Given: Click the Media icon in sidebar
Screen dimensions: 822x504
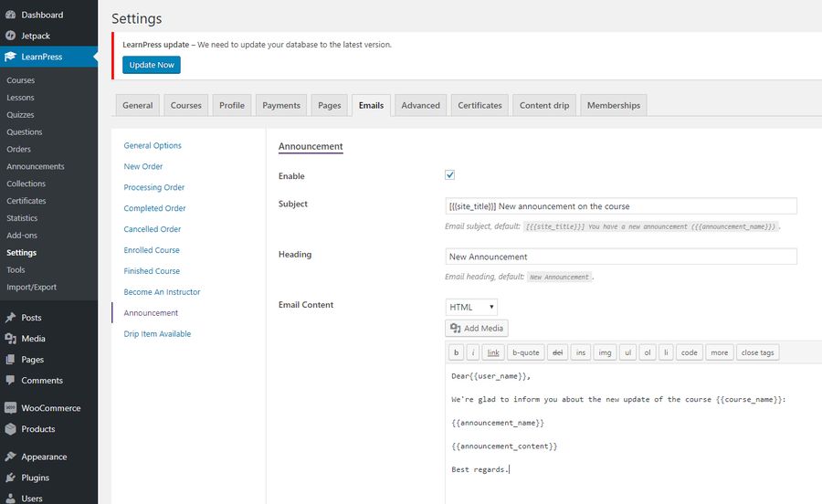Looking at the screenshot, I should pyautogui.click(x=10, y=339).
